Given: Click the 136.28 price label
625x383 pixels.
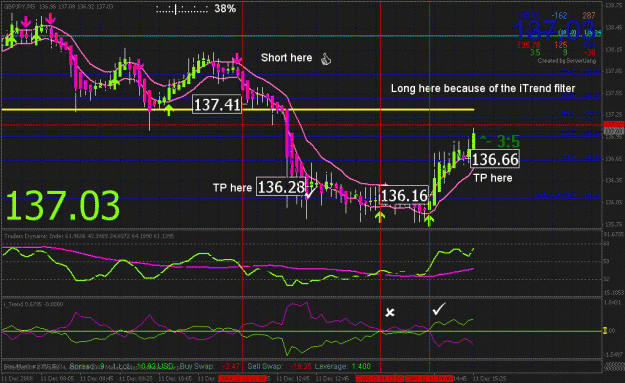Looking at the screenshot, I should (x=281, y=187).
